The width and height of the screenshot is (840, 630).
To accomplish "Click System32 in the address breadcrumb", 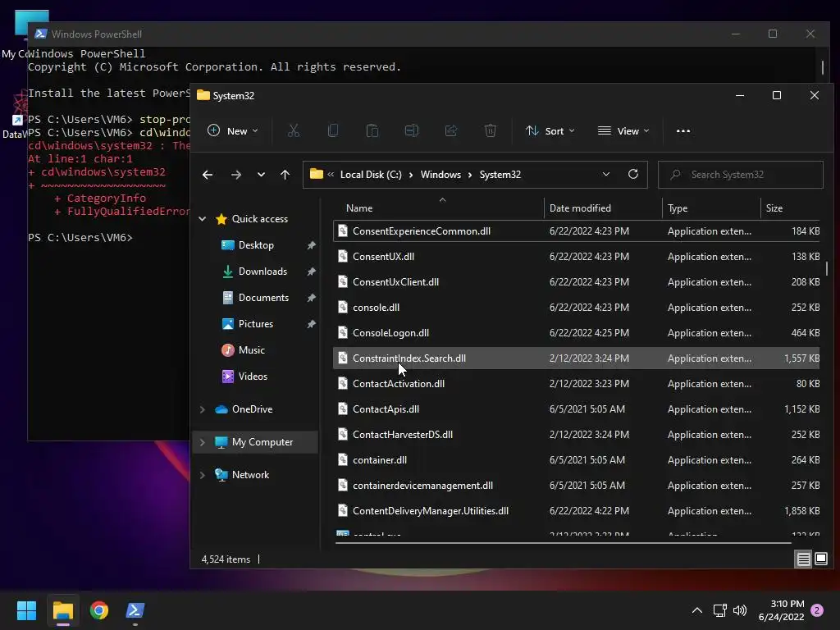I will point(500,175).
